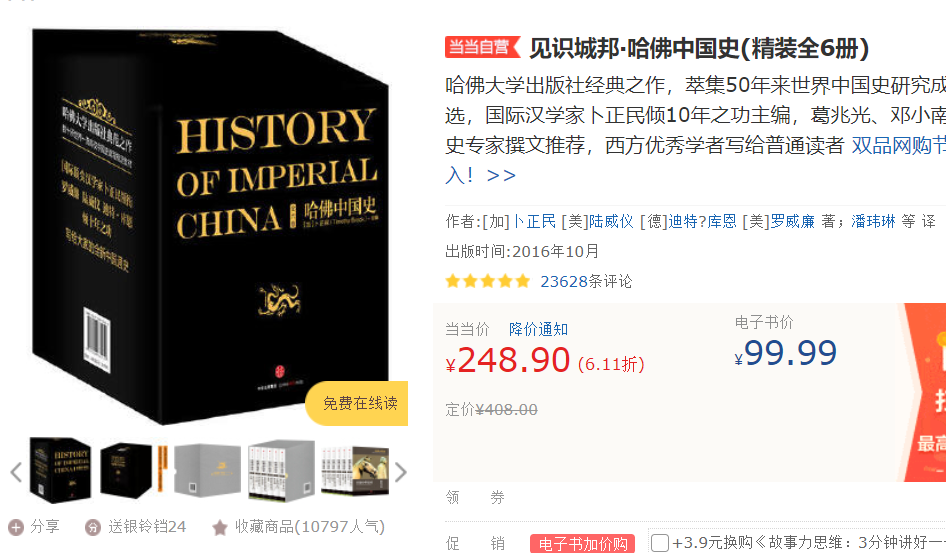The width and height of the screenshot is (946, 553).
Task: Open author 陆威仪 link
Action: [611, 221]
